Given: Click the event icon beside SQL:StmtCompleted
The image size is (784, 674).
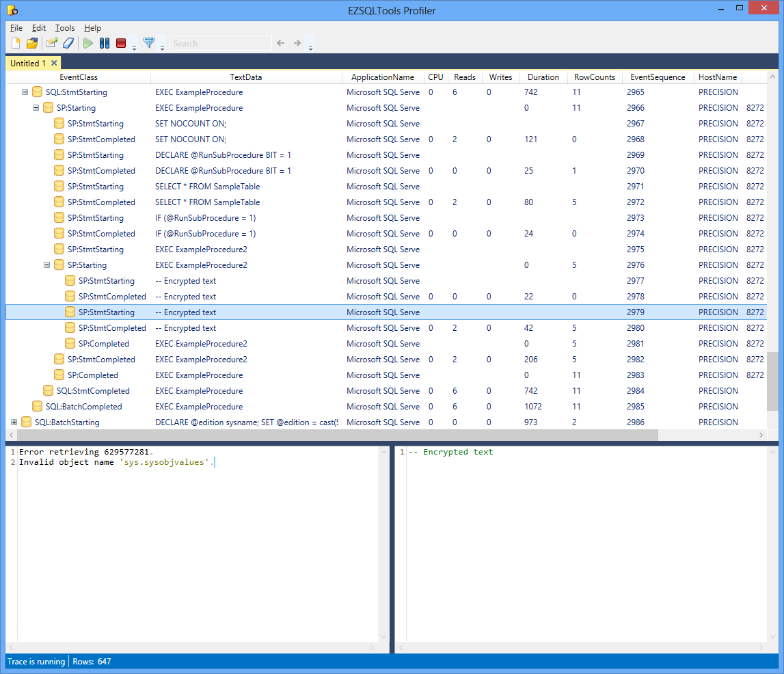Looking at the screenshot, I should [x=49, y=390].
